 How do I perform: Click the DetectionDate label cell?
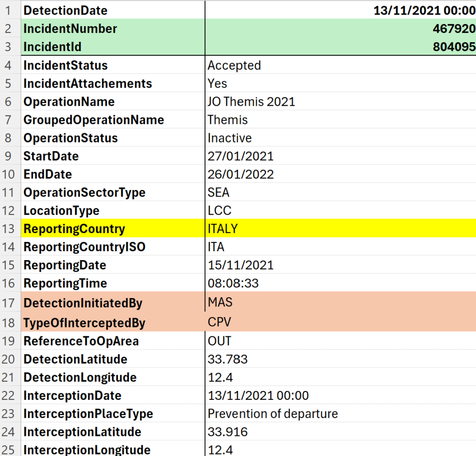click(x=65, y=10)
